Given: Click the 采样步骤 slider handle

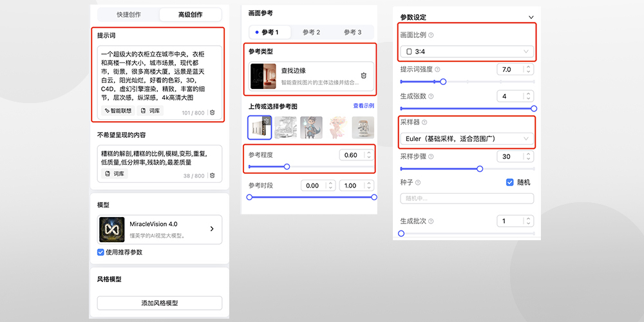Looking at the screenshot, I should (480, 169).
